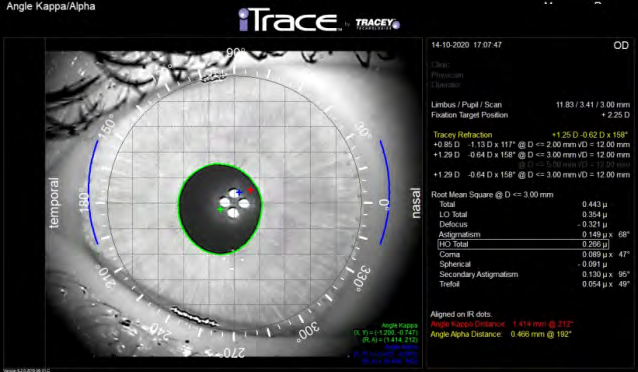Click the "Secondary Astigmatism" row label

point(478,274)
